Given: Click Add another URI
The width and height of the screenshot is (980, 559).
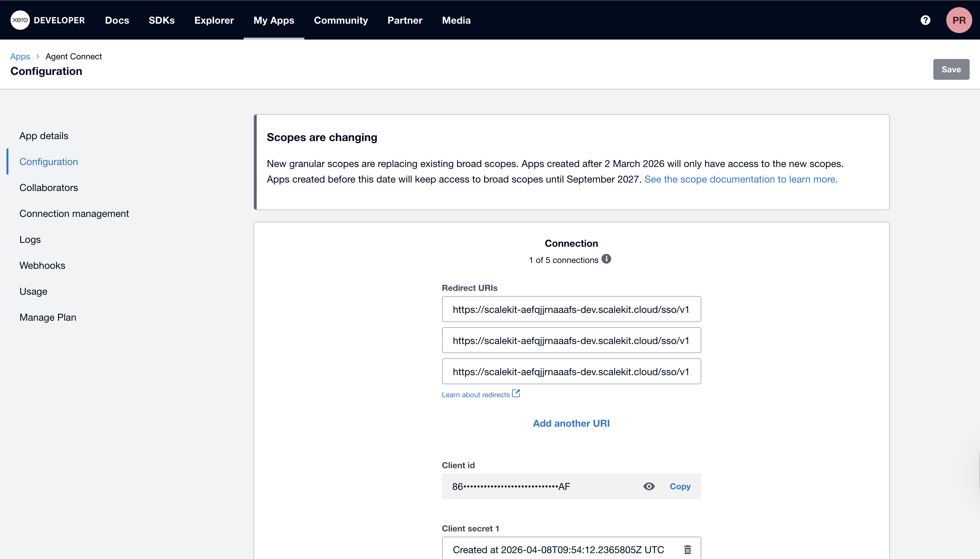Looking at the screenshot, I should tap(571, 423).
